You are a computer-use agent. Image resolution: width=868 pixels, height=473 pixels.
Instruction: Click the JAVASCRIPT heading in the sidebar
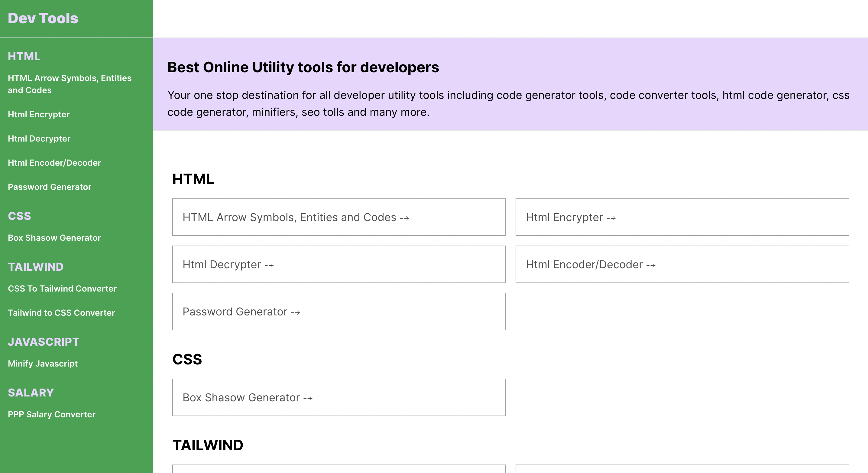tap(44, 342)
